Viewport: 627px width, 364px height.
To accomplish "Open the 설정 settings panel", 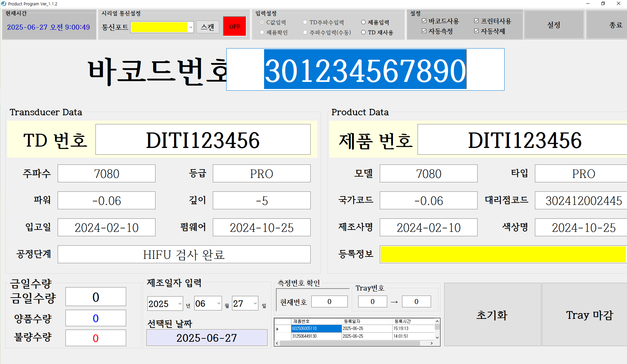I will pos(554,25).
